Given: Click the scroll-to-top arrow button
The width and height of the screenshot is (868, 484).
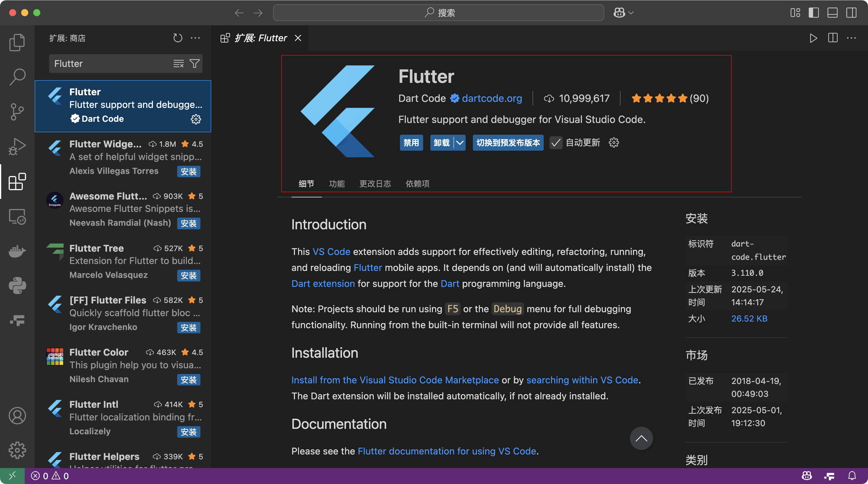Looking at the screenshot, I should 641,438.
